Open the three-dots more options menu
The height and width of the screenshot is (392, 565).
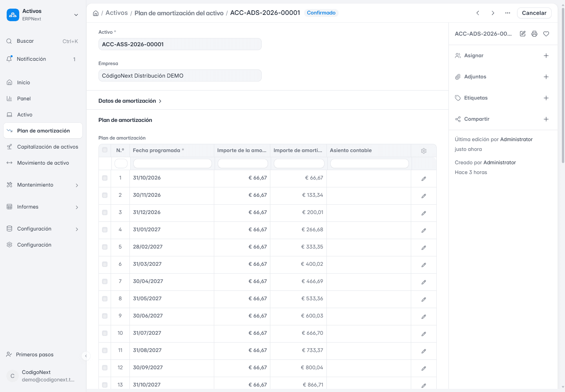tap(508, 13)
